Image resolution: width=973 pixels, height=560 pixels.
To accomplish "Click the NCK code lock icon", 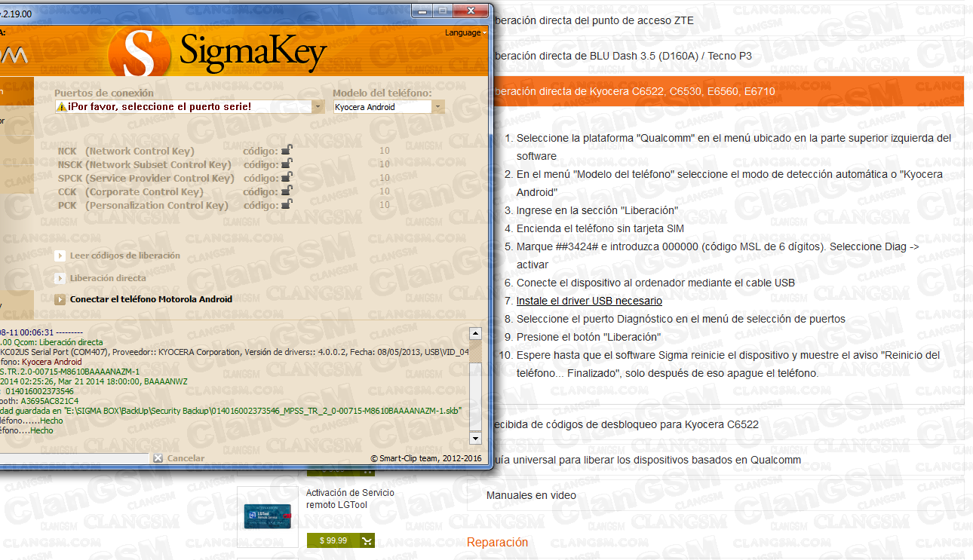I will click(x=287, y=150).
